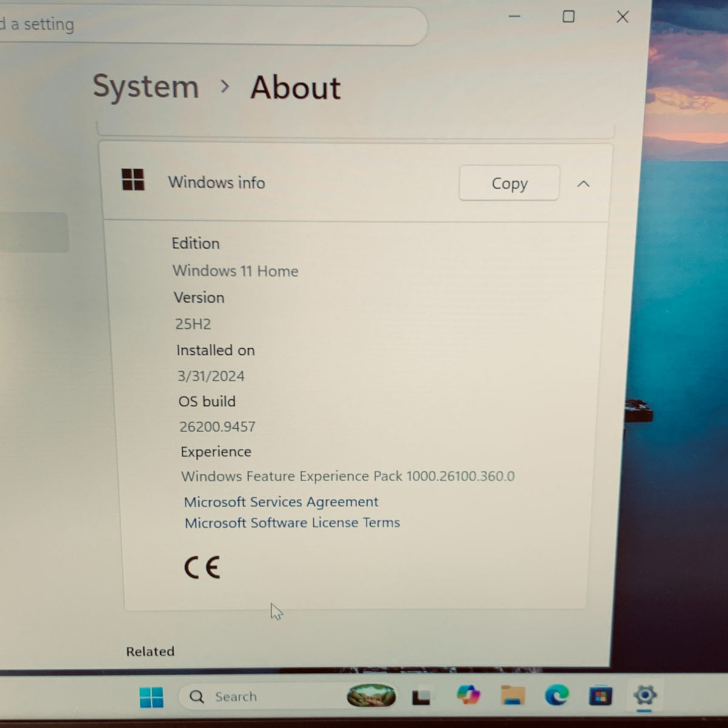This screenshot has width=728, height=728.
Task: Open the Microsoft Services Agreement link
Action: click(x=281, y=502)
